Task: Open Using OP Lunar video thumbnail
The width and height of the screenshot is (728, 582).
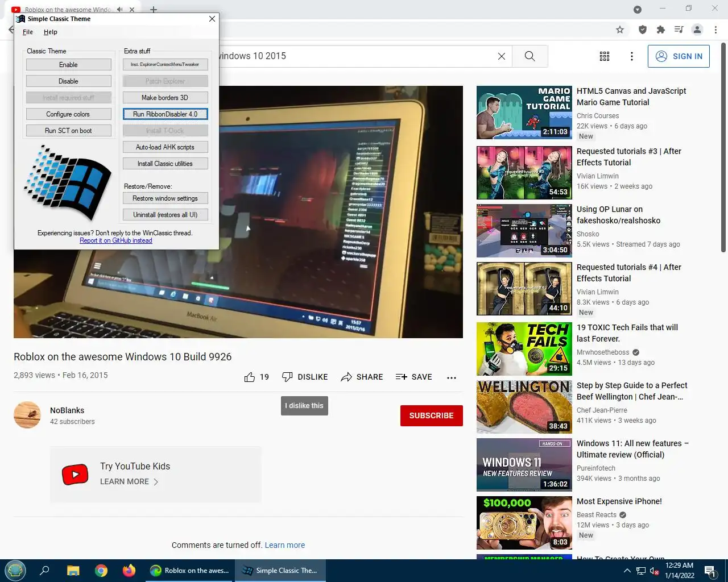Action: [524, 231]
